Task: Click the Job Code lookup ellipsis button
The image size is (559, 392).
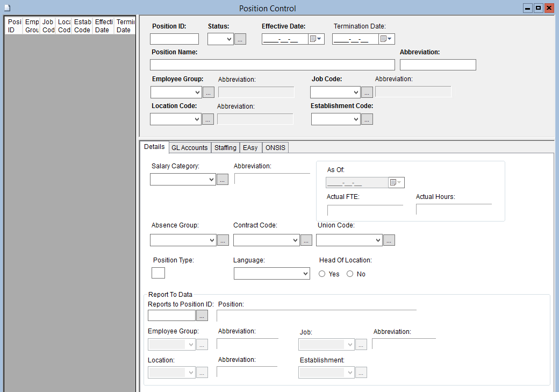Action: click(x=367, y=92)
